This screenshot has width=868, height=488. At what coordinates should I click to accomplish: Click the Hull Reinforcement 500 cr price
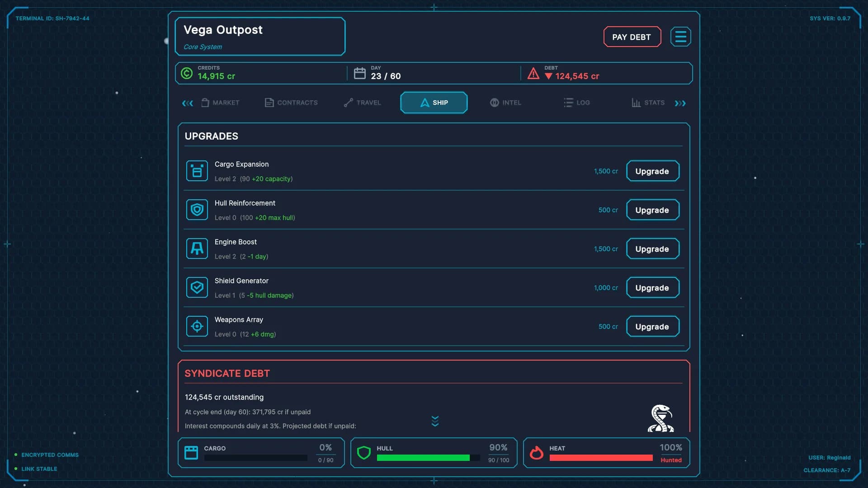pos(608,210)
